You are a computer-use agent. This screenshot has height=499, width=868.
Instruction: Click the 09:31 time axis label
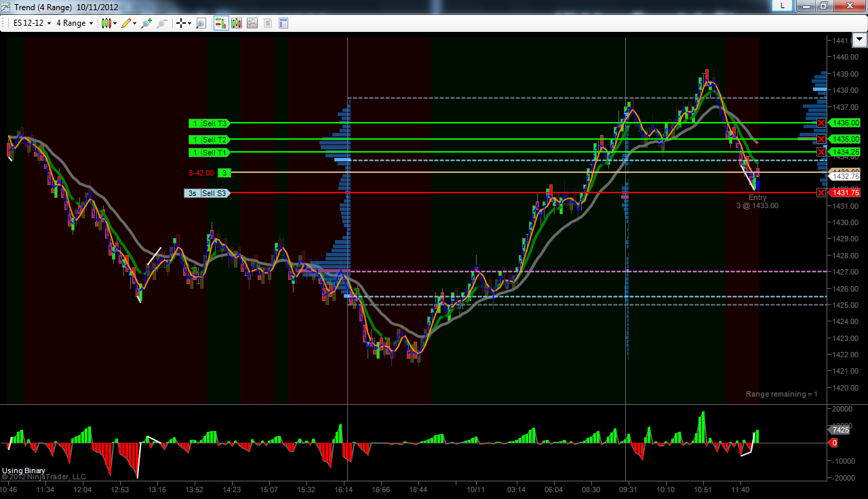(628, 489)
